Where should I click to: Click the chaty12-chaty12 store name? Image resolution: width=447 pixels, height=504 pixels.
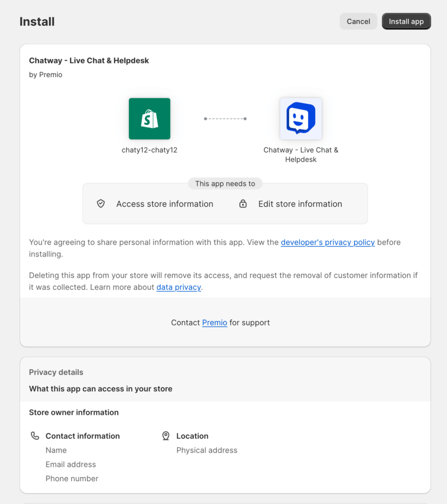(150, 150)
